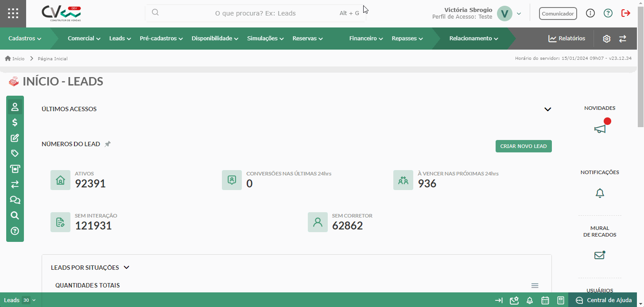Screen dimensions: 644x307
Task: Open the Financeiro menu
Action: [x=366, y=39]
